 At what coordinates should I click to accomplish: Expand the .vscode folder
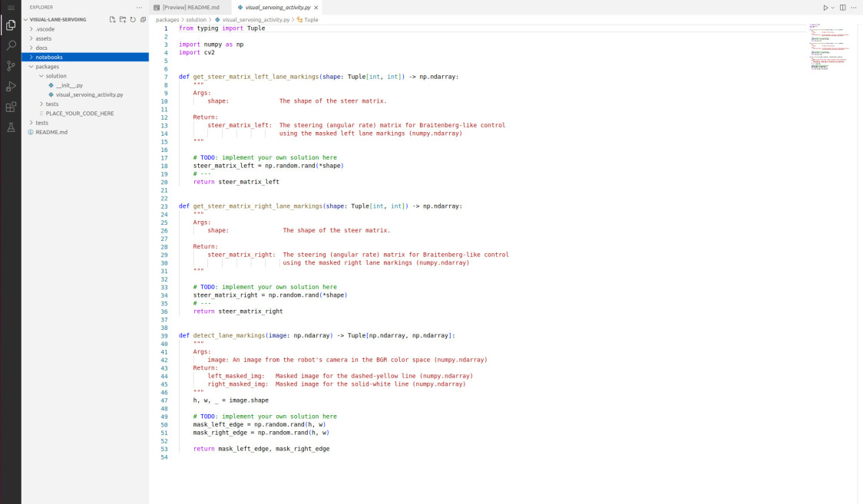(45, 28)
